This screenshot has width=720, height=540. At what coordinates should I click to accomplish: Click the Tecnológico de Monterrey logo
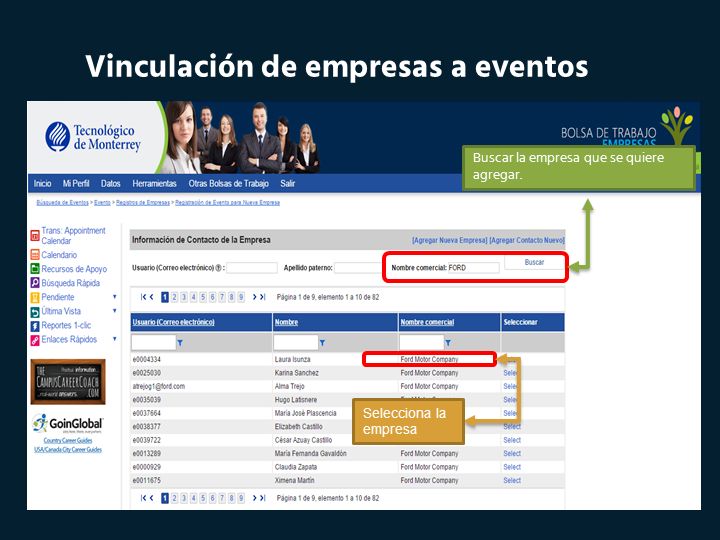93,137
